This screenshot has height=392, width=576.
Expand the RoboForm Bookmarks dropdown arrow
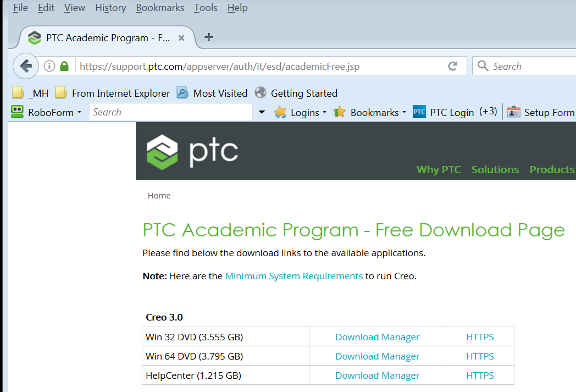[404, 112]
